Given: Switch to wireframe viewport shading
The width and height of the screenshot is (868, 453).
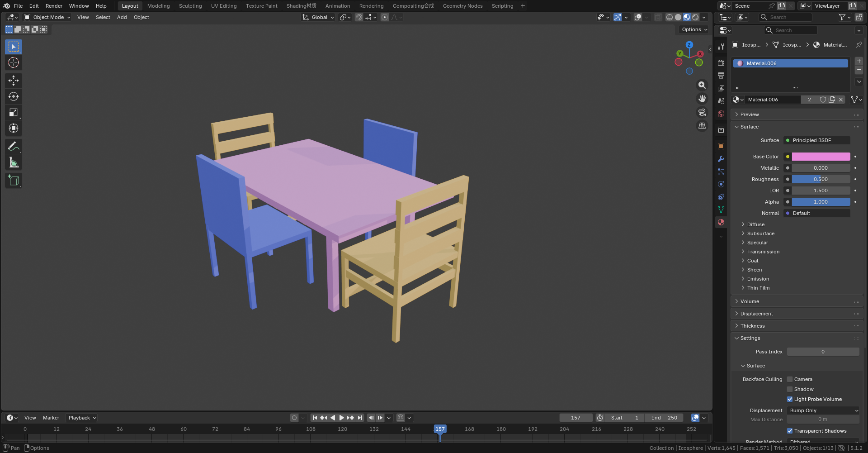Looking at the screenshot, I should point(670,17).
